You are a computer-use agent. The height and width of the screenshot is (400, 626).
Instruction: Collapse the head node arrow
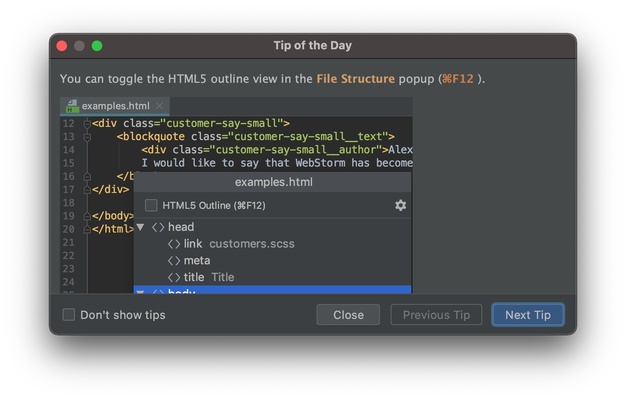coord(141,227)
